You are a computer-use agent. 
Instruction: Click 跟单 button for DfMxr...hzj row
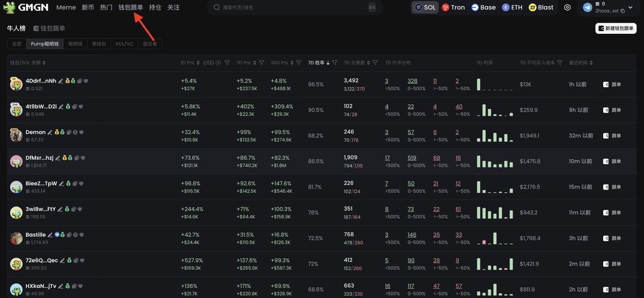coord(612,161)
